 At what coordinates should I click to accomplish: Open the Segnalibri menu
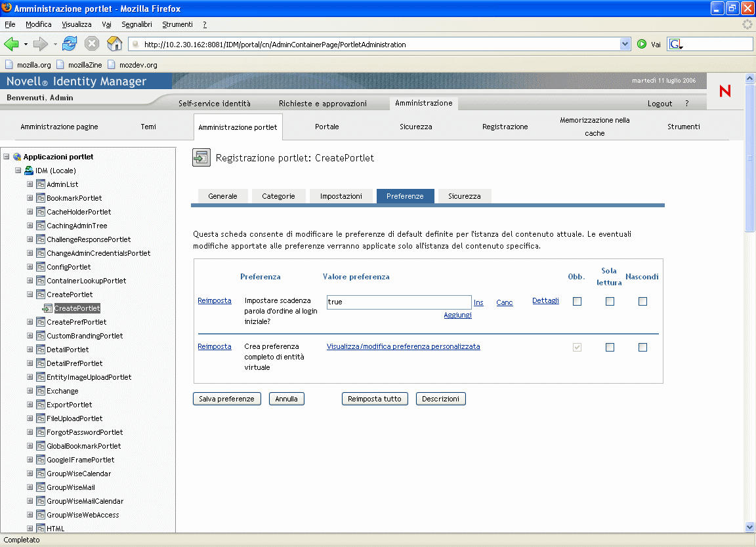136,24
